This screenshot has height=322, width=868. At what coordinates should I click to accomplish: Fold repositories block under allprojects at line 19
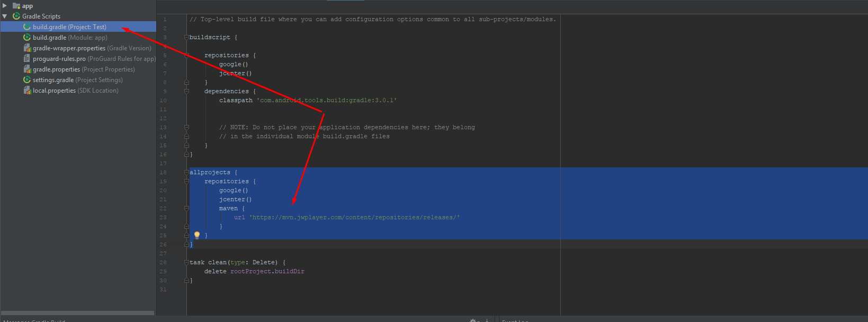point(186,181)
